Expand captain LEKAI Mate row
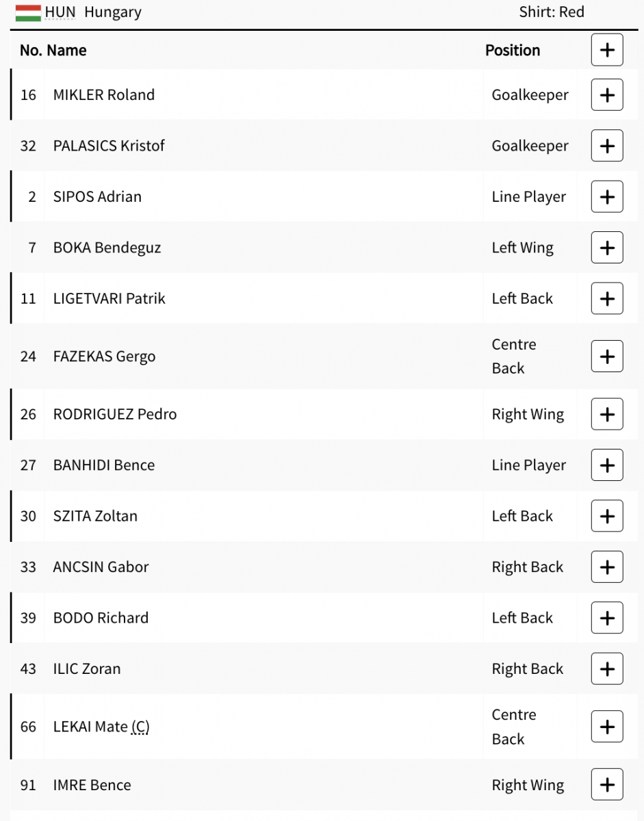Viewport: 644px width, 821px height. click(x=607, y=727)
